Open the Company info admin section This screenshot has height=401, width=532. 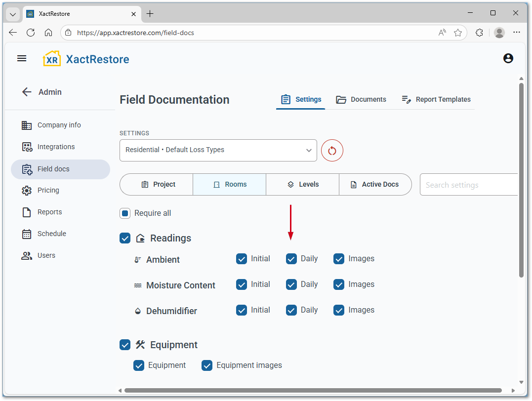pos(59,125)
